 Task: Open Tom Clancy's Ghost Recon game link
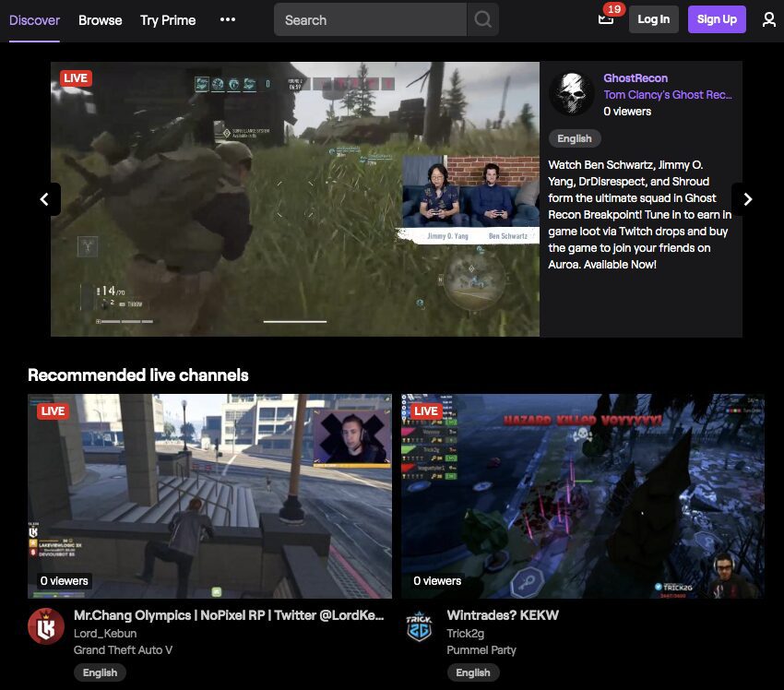point(668,94)
